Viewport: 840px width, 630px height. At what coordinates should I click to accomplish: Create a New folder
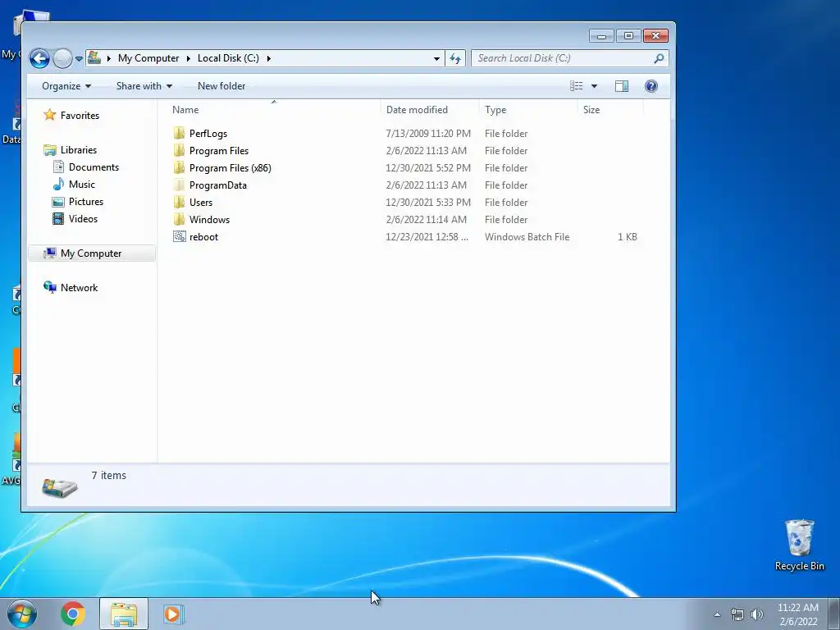click(221, 86)
